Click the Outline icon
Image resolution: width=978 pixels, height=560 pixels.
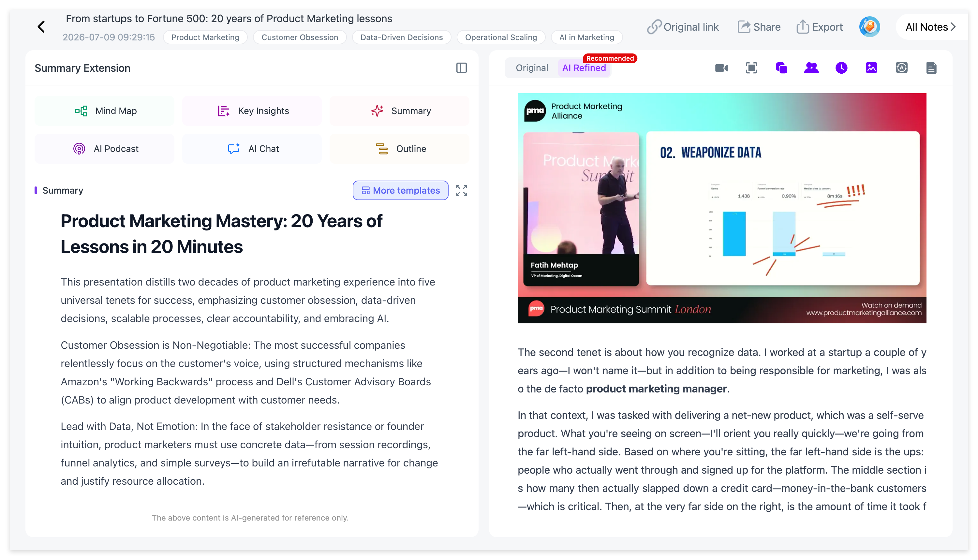381,149
